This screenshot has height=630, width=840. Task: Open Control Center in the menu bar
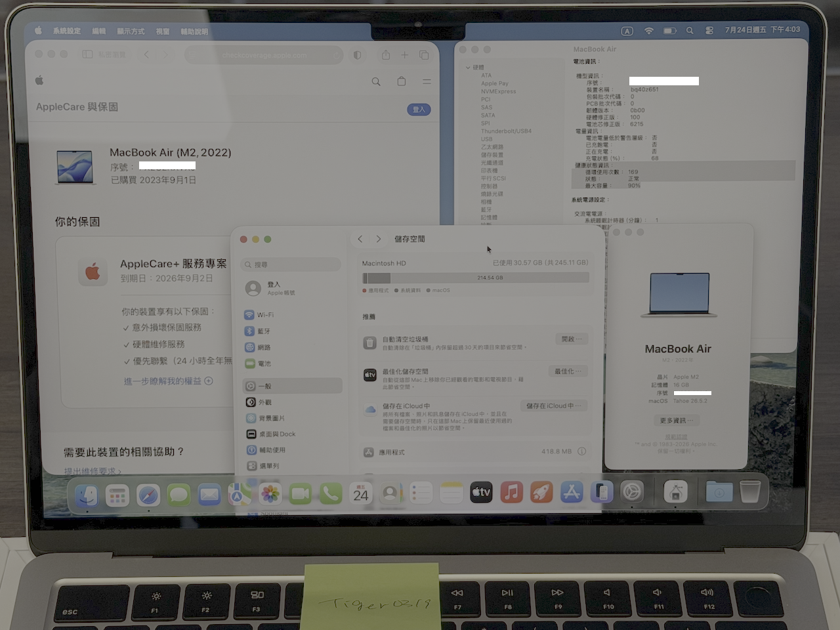click(x=709, y=30)
